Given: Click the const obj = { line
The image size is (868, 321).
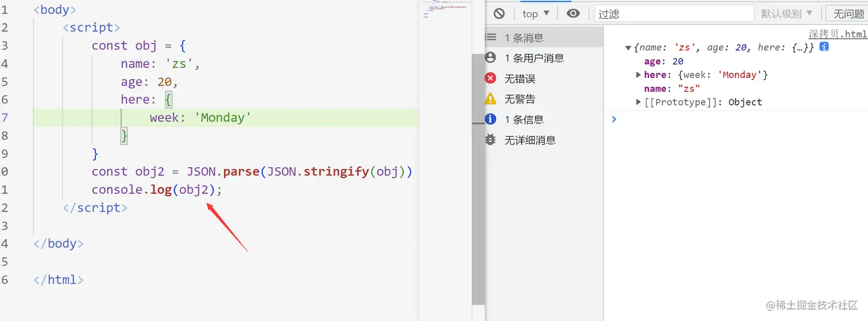Looking at the screenshot, I should click(x=139, y=46).
